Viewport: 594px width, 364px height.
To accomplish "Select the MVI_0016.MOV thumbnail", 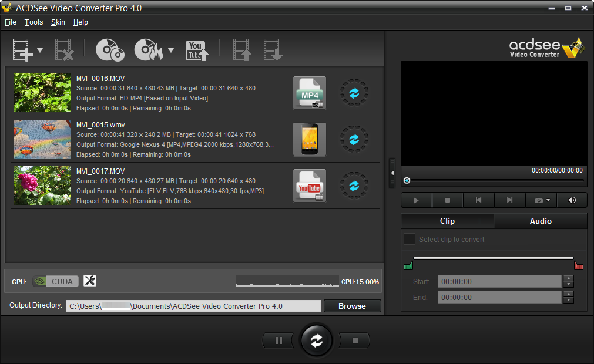I will (x=42, y=93).
